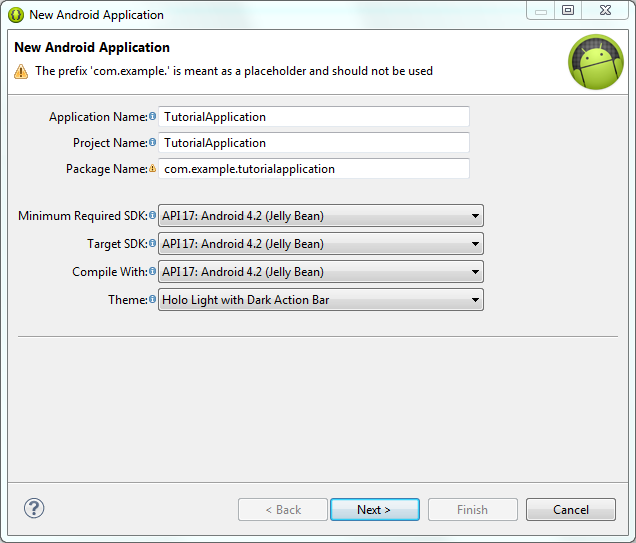Click info icon beside Application Name
636x543 pixels.
[x=153, y=116]
